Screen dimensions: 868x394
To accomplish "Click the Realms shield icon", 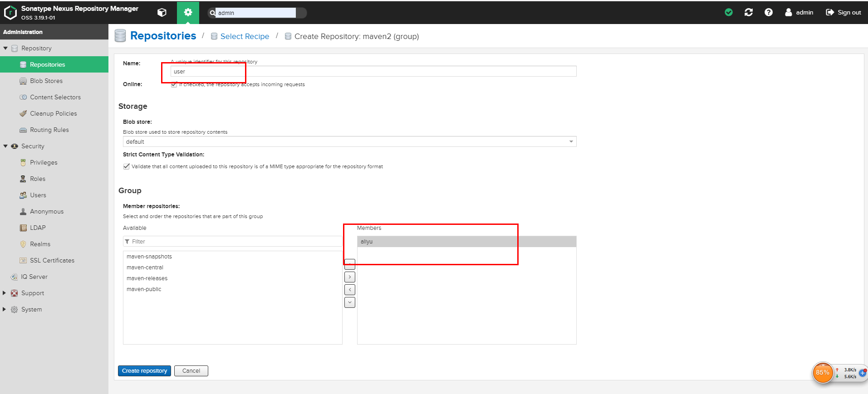I will [23, 244].
